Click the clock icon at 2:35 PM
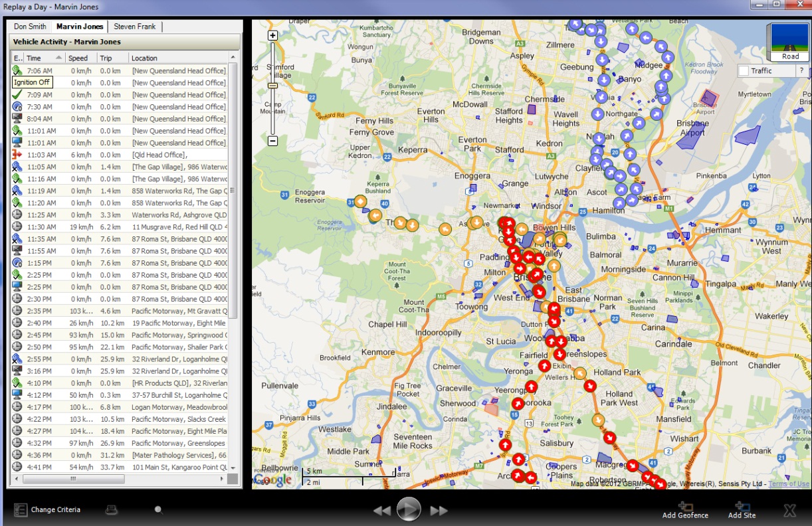812x526 pixels. [x=18, y=311]
